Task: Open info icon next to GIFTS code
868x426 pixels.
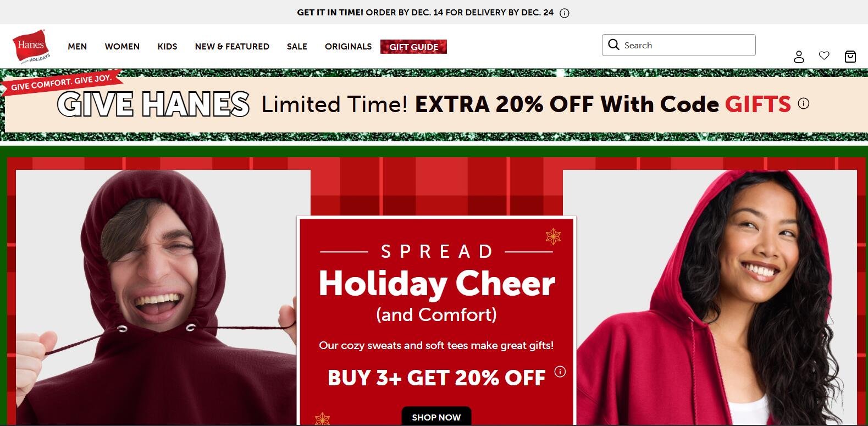Action: click(804, 103)
